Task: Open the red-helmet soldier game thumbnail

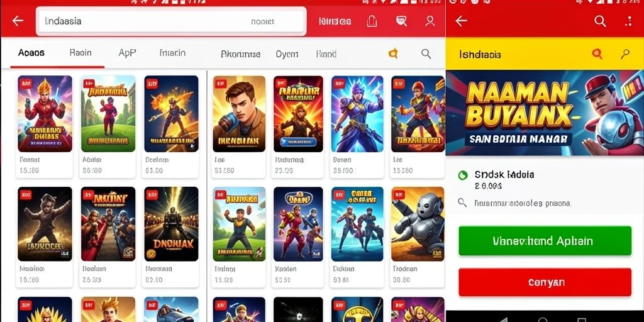Action: (418, 114)
